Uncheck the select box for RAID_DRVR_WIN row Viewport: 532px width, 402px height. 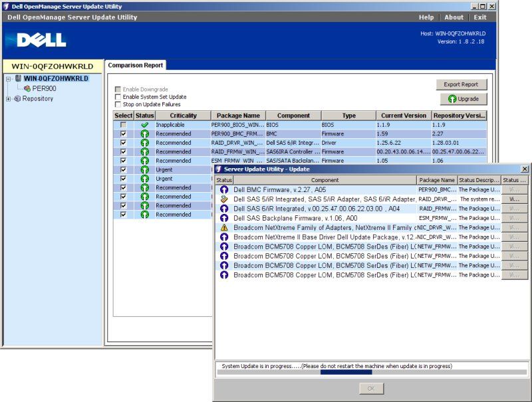pyautogui.click(x=123, y=143)
